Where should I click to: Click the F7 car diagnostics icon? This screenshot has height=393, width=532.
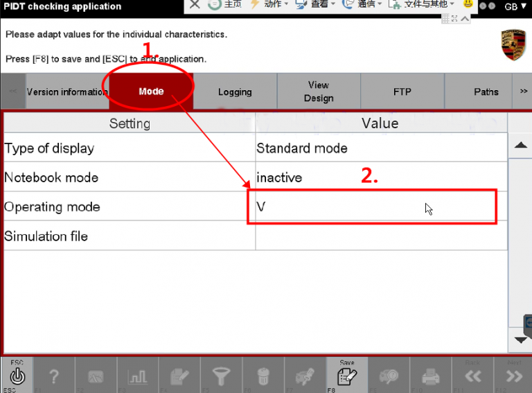tap(305, 376)
